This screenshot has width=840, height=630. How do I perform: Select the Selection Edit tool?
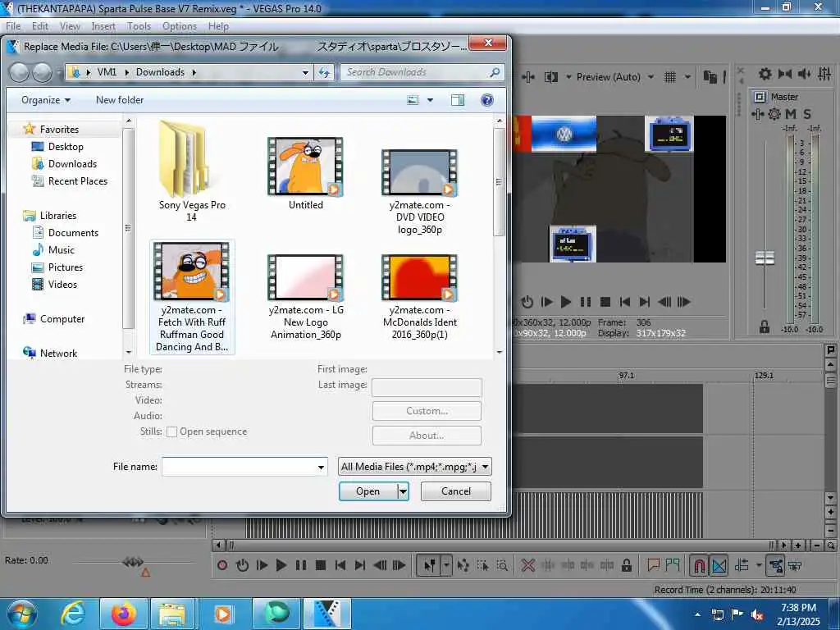tap(482, 565)
